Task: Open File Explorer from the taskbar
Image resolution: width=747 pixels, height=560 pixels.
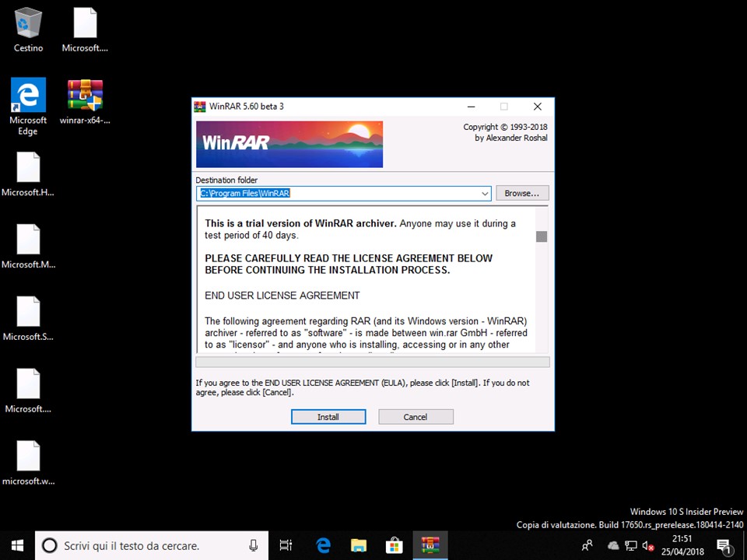Action: tap(358, 545)
